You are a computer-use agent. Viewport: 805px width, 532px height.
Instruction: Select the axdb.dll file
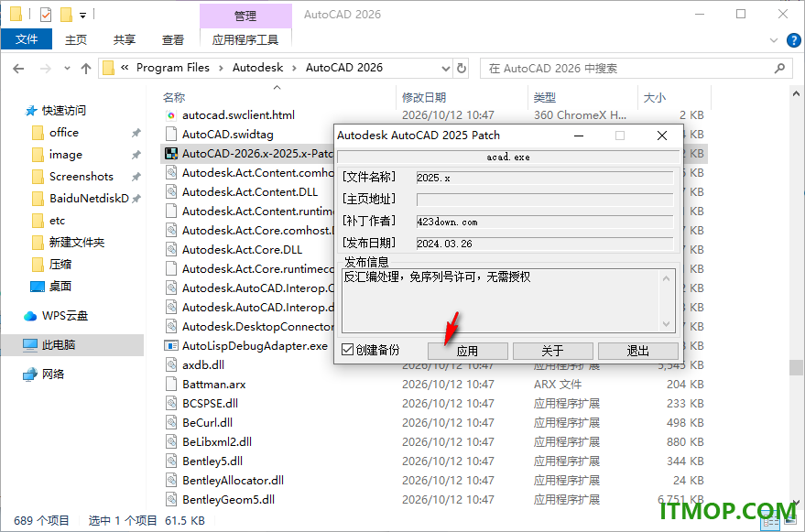coord(202,365)
